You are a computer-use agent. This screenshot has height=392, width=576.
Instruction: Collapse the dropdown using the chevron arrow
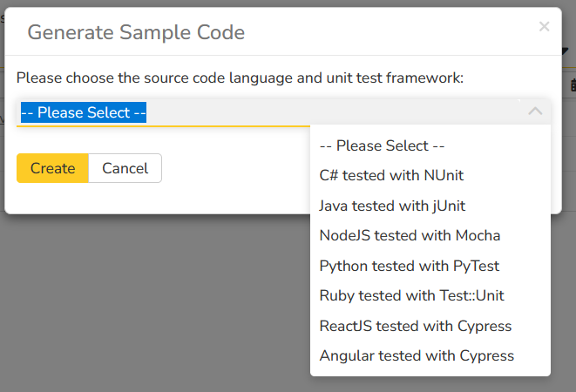[536, 112]
